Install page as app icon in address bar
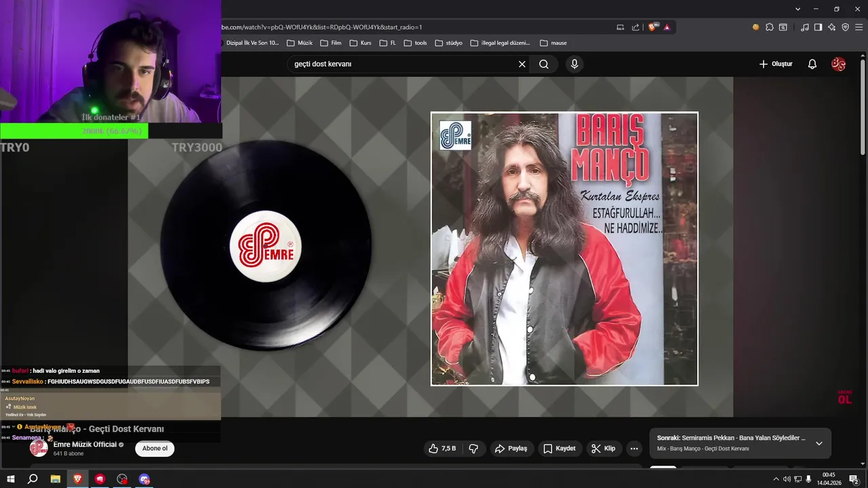Screen dimensions: 868x488 point(620,27)
